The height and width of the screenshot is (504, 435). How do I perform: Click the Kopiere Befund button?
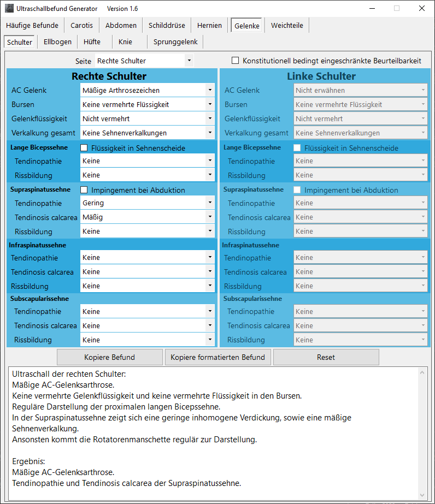pyautogui.click(x=109, y=357)
